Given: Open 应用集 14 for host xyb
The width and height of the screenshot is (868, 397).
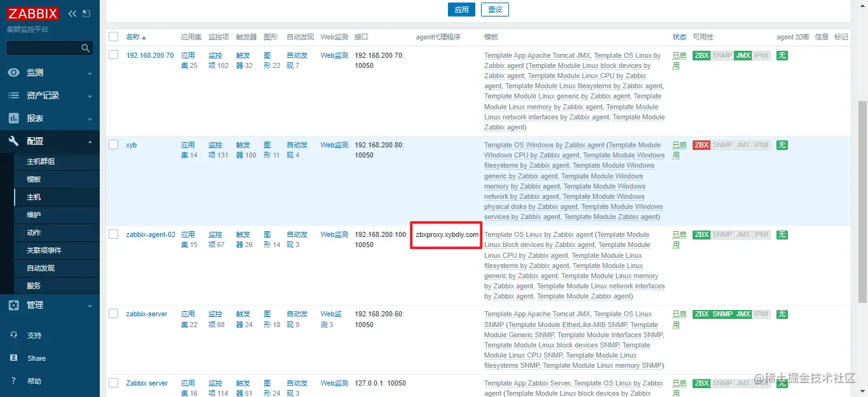Looking at the screenshot, I should tap(189, 150).
